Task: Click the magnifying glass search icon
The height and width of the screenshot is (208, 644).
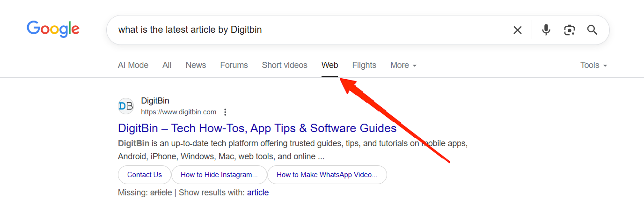Action: tap(592, 30)
